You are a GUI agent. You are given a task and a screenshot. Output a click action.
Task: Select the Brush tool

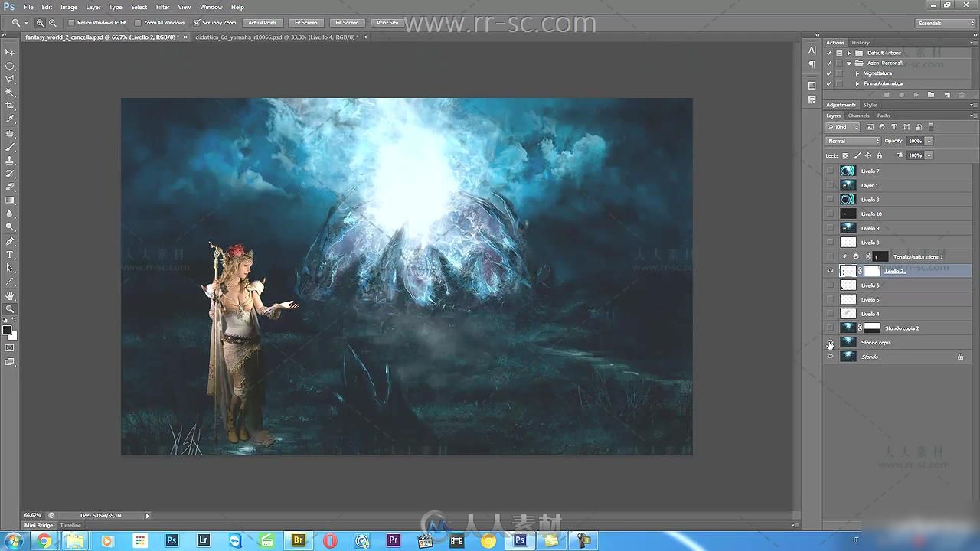(x=10, y=146)
